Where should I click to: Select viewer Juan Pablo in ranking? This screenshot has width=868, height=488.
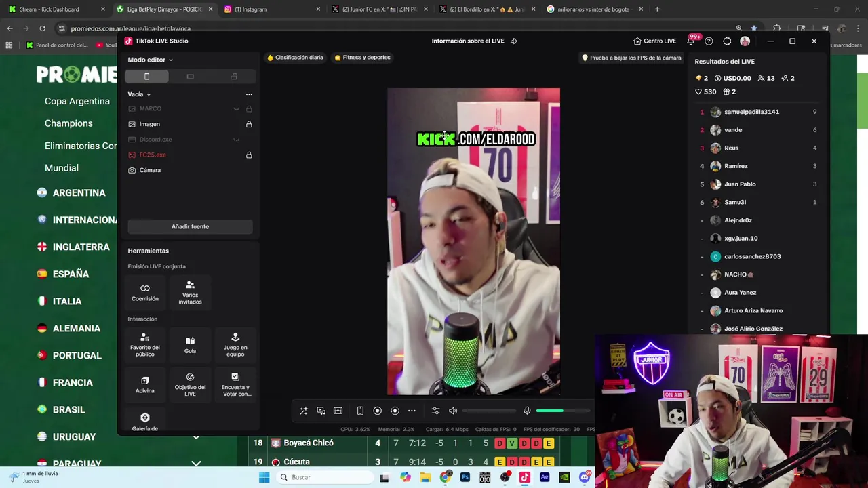coord(759,184)
